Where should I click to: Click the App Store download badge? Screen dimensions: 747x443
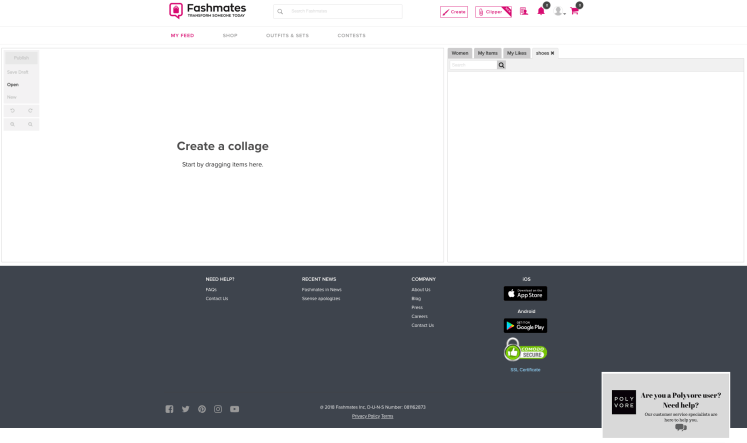coord(525,293)
